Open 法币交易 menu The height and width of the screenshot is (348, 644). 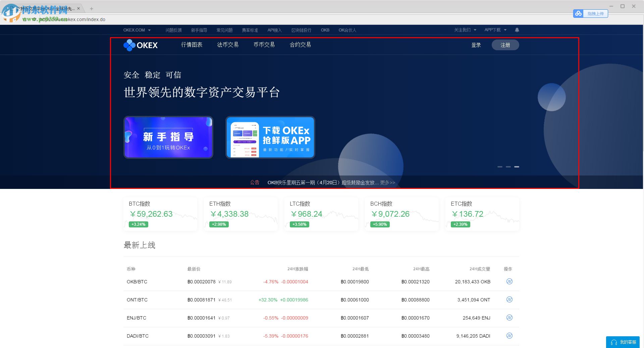[x=228, y=45]
